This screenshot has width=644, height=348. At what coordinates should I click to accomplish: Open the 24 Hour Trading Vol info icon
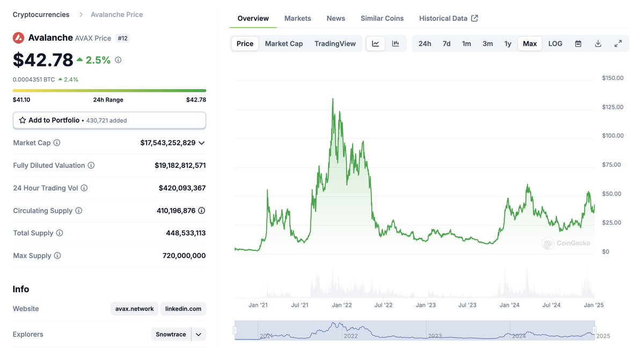84,188
